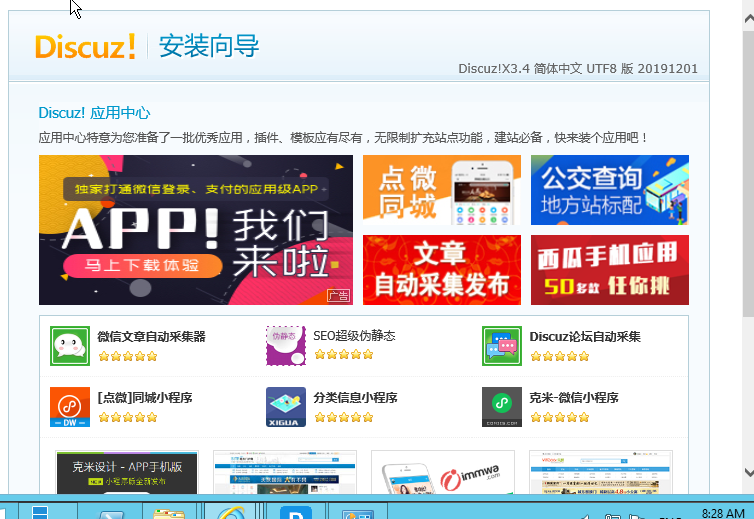The height and width of the screenshot is (519, 754).
Task: Click the Discuz! logo in the header
Action: 85,47
